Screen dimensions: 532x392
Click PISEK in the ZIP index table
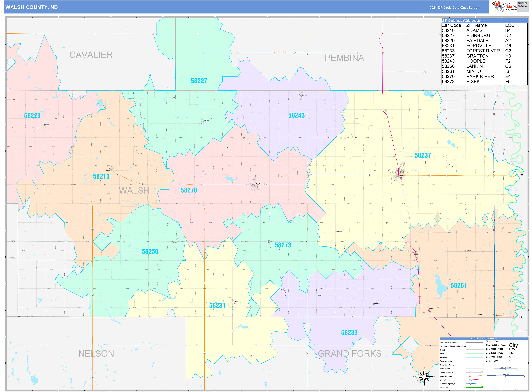click(x=473, y=82)
